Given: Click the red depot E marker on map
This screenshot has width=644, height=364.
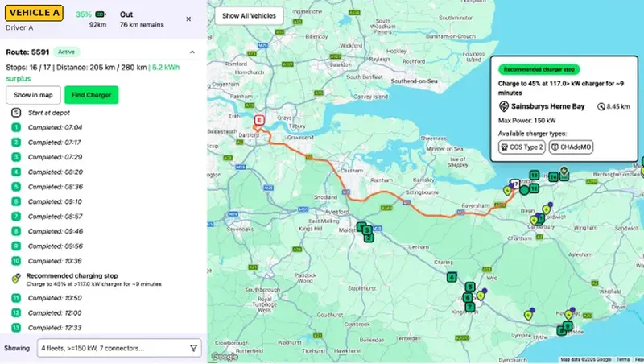Looking at the screenshot, I should coord(258,120).
